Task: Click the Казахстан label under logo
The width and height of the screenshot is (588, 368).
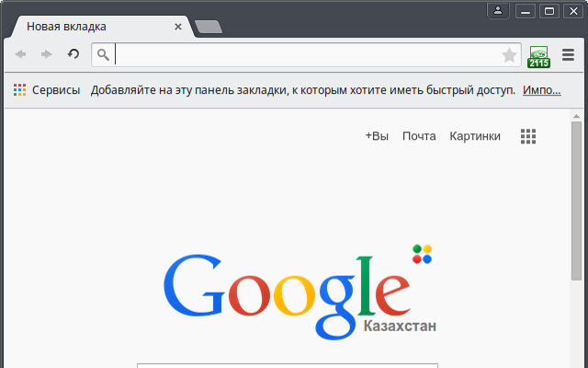Action: [400, 326]
